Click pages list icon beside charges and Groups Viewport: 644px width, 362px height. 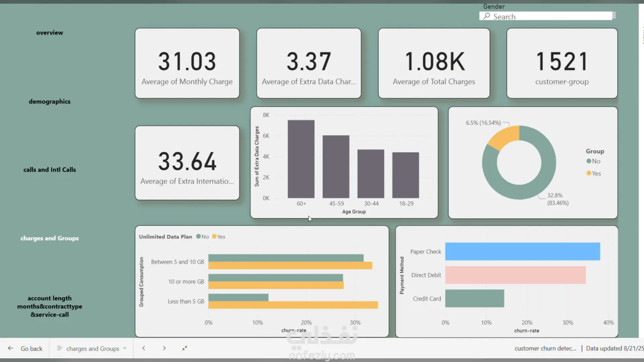pyautogui.click(x=59, y=348)
